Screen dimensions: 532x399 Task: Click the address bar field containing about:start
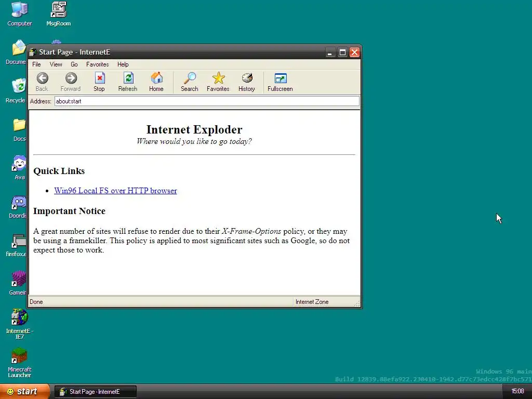click(x=207, y=101)
